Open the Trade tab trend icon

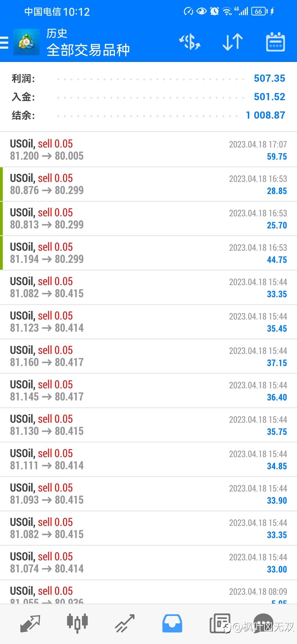125,623
